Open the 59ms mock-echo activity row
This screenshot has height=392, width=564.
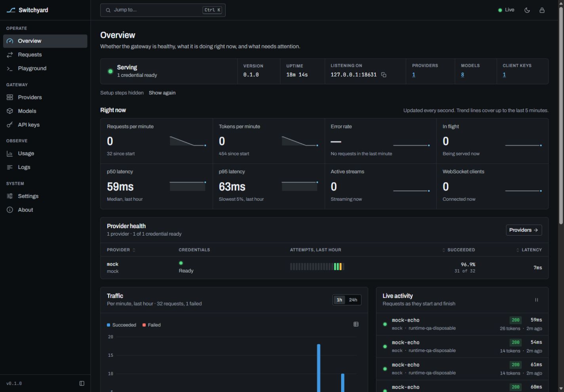coord(462,324)
